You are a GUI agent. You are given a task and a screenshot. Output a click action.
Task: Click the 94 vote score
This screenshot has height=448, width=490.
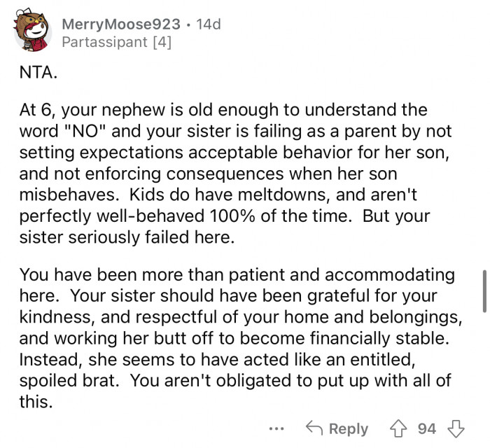[x=428, y=428]
